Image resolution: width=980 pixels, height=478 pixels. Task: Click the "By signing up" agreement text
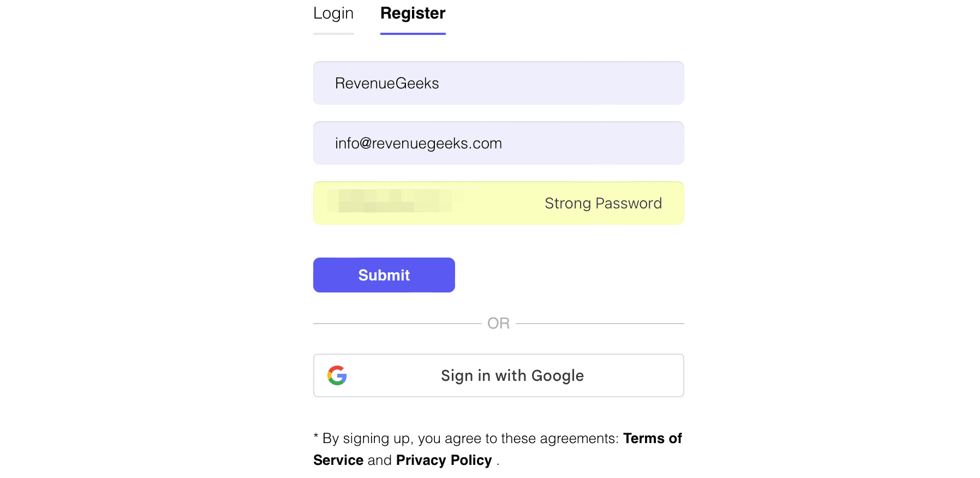coord(469,439)
